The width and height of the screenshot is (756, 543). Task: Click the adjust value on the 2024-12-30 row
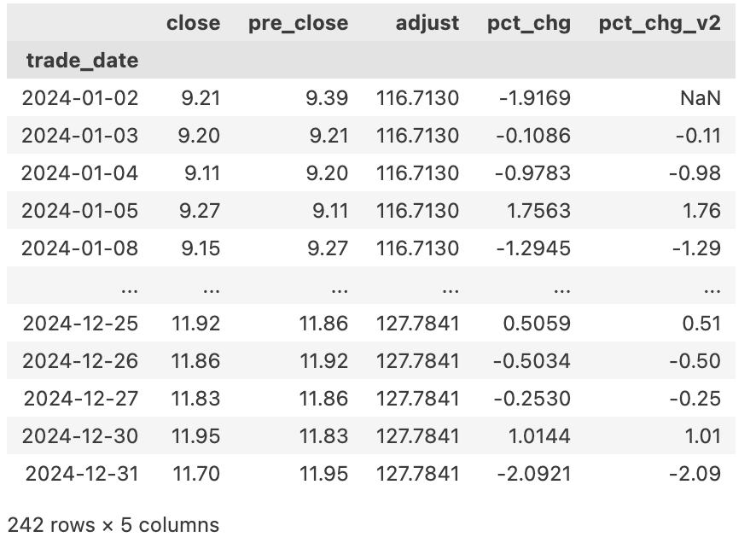point(417,435)
